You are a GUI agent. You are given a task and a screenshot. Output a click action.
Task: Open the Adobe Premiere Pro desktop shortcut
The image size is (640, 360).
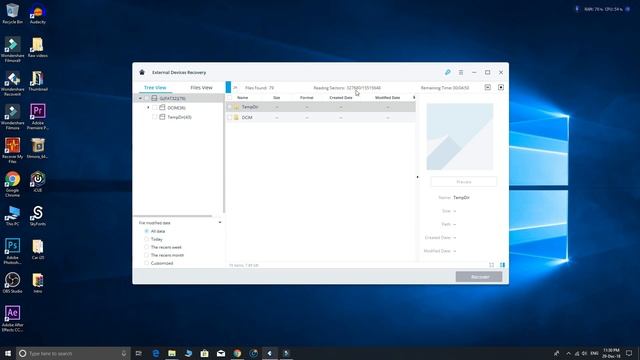point(38,117)
